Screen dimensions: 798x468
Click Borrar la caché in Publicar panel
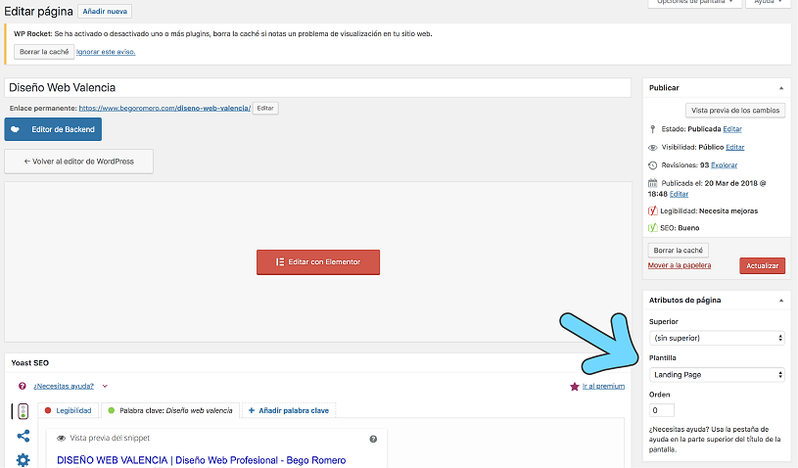[x=678, y=250]
